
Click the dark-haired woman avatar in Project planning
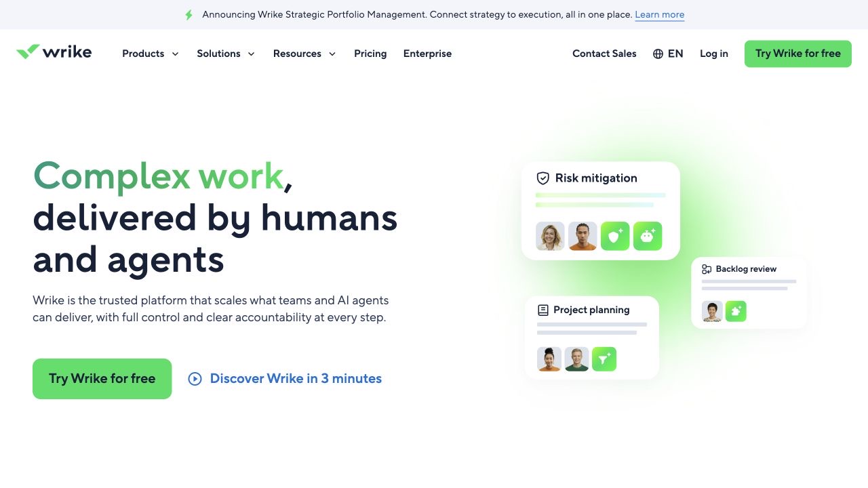[549, 359]
